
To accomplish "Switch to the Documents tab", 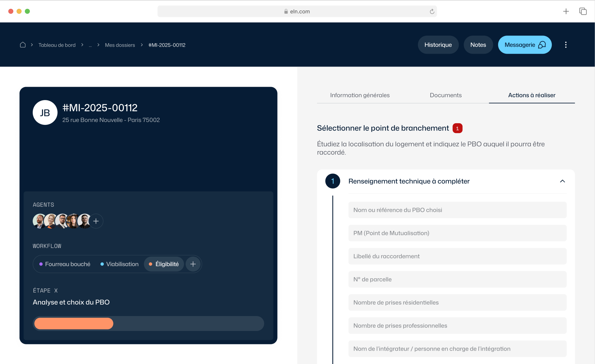I will [446, 95].
